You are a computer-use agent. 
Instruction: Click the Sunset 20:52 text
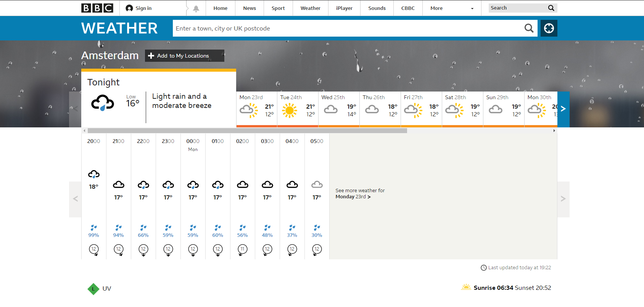coord(533,288)
